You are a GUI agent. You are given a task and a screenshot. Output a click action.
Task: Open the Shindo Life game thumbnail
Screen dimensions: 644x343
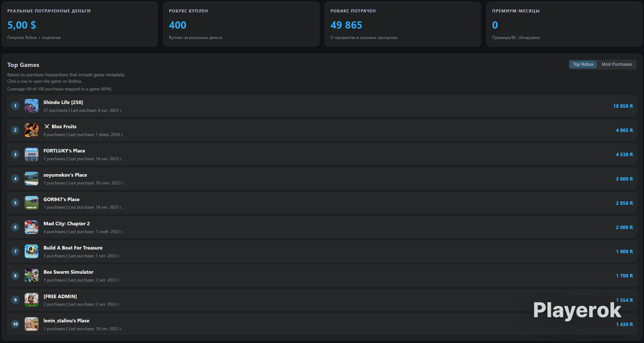[x=32, y=106]
